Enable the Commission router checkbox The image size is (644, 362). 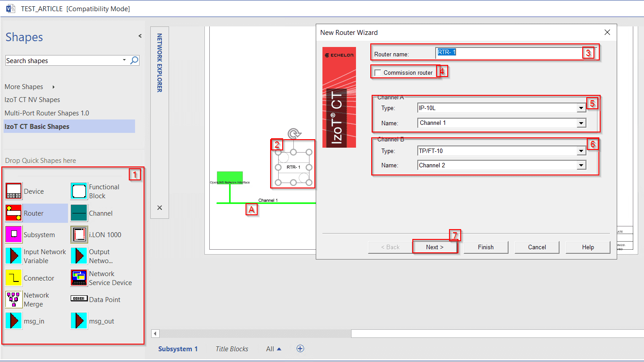tap(378, 72)
